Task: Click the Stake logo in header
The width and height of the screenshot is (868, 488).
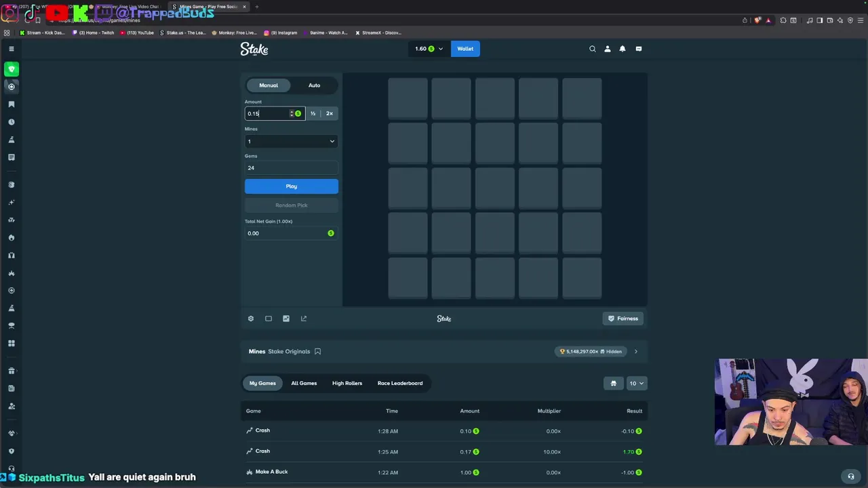Action: [254, 49]
